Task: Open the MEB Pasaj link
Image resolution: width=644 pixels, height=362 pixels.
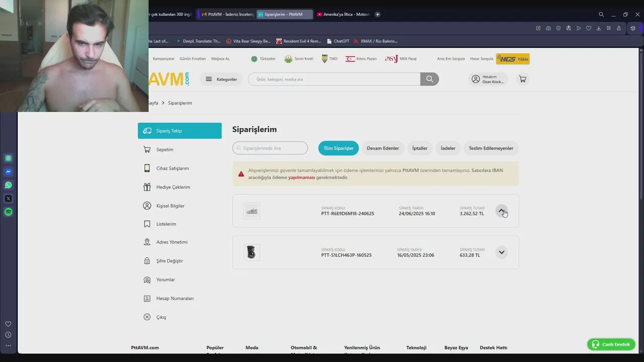Action: (x=401, y=59)
